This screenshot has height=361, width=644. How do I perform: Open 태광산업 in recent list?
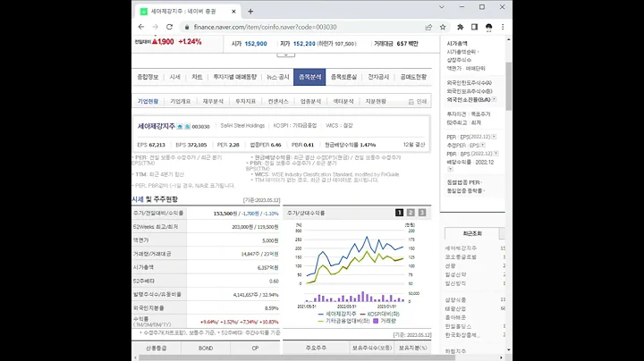pyautogui.click(x=455, y=308)
